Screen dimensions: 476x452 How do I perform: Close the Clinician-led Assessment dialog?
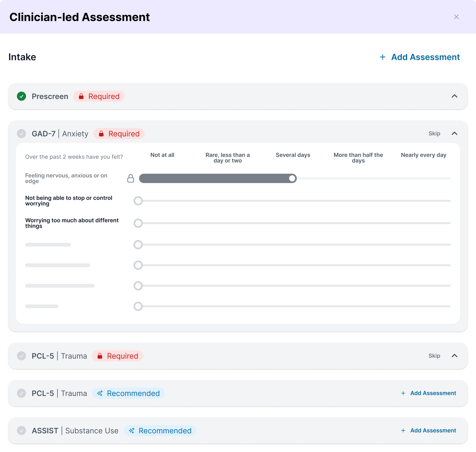456,17
